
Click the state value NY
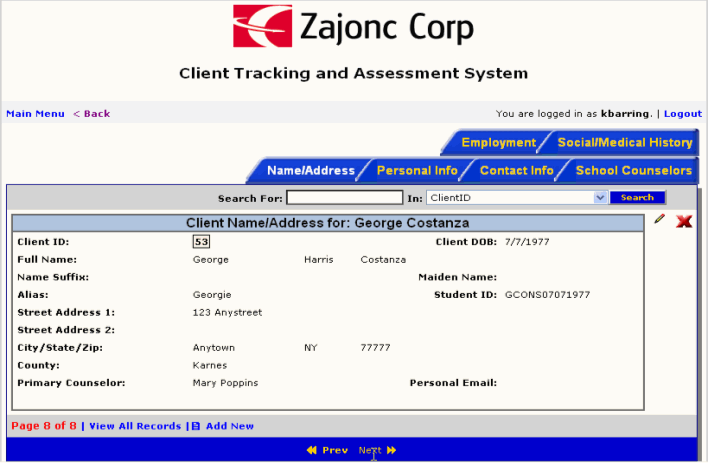pyautogui.click(x=311, y=348)
